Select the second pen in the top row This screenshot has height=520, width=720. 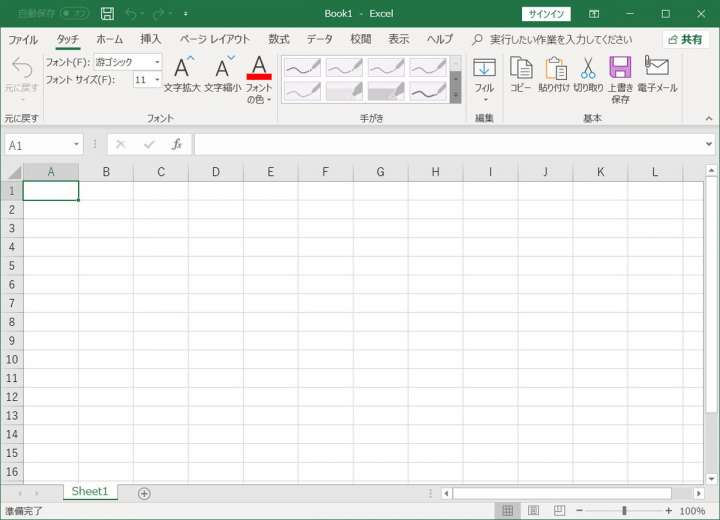coord(344,67)
